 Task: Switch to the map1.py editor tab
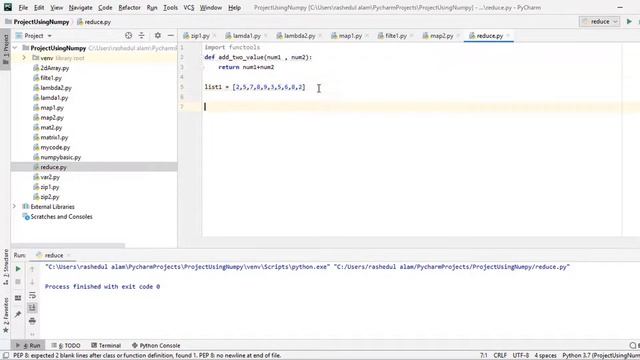coord(350,36)
